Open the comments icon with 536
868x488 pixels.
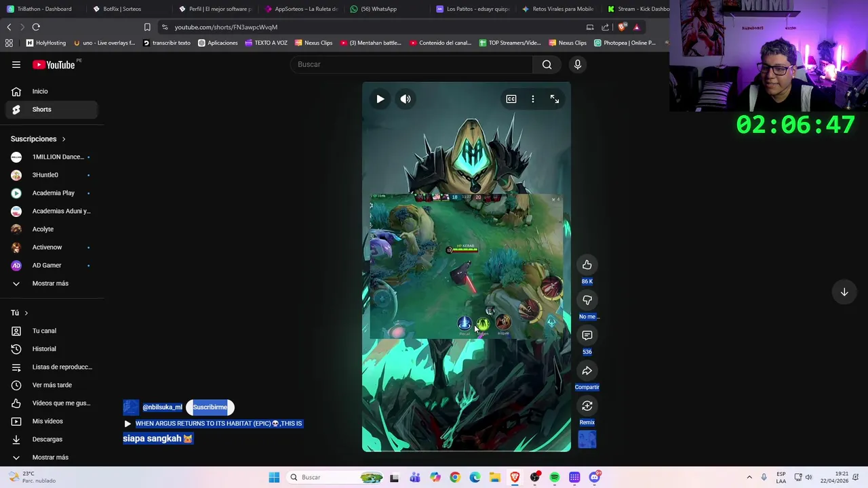587,335
